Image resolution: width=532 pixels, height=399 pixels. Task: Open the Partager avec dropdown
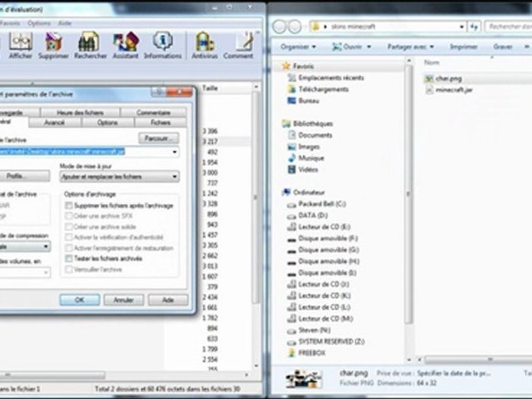click(411, 47)
